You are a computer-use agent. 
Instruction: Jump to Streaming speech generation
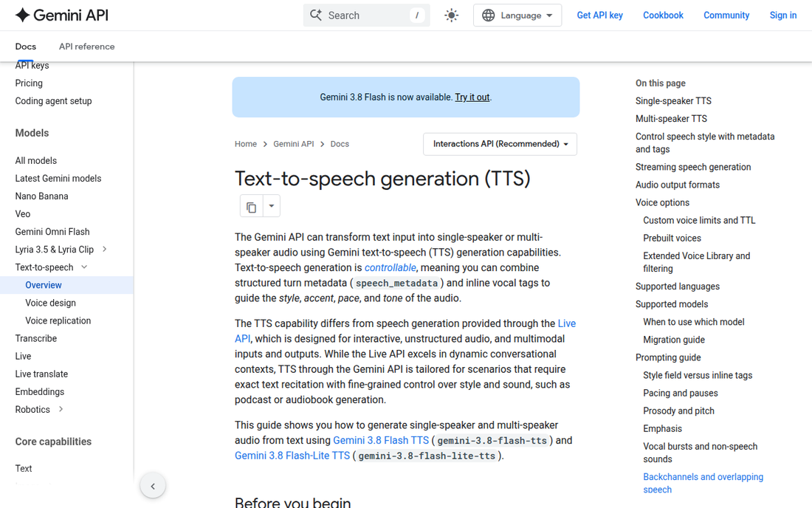pos(693,167)
